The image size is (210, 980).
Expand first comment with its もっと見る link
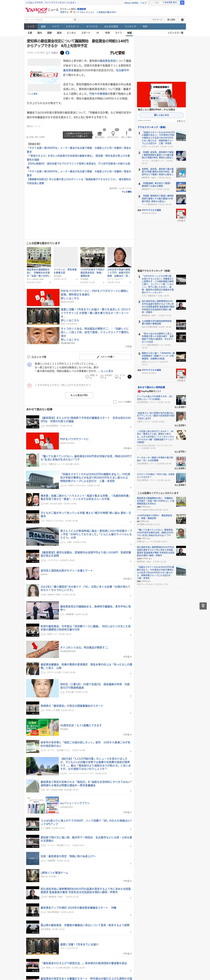[107, 371]
